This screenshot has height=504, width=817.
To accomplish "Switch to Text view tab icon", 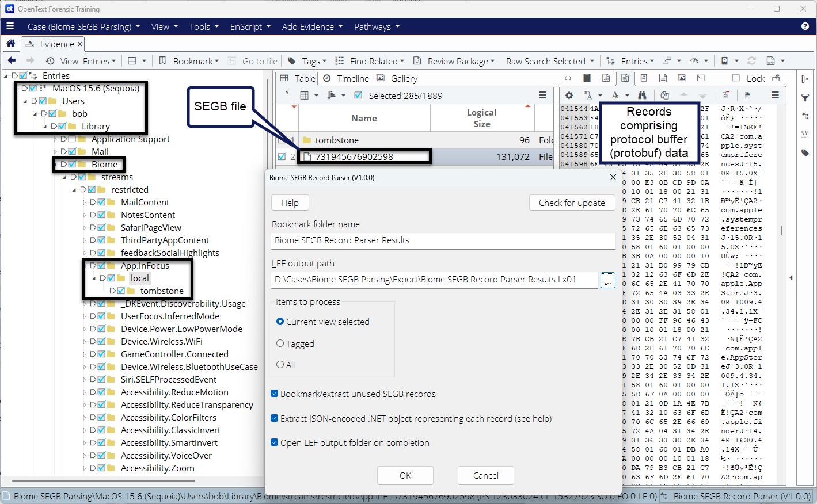I will (x=606, y=78).
